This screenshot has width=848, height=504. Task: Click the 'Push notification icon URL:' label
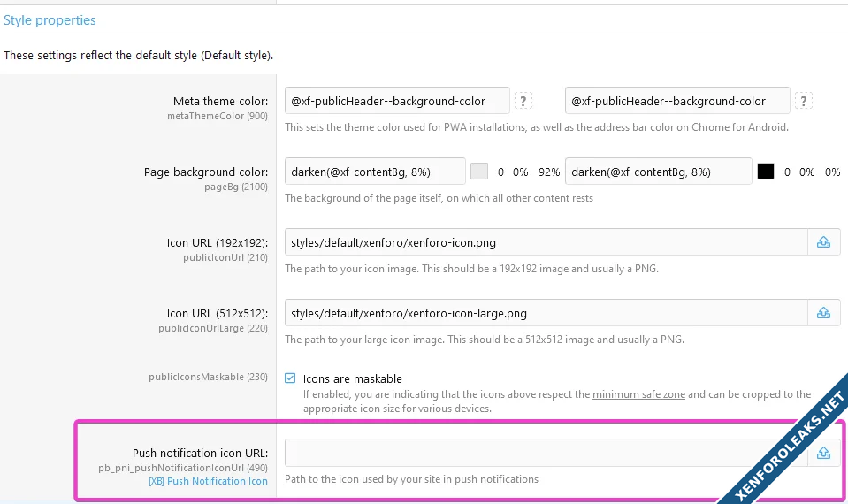point(200,454)
